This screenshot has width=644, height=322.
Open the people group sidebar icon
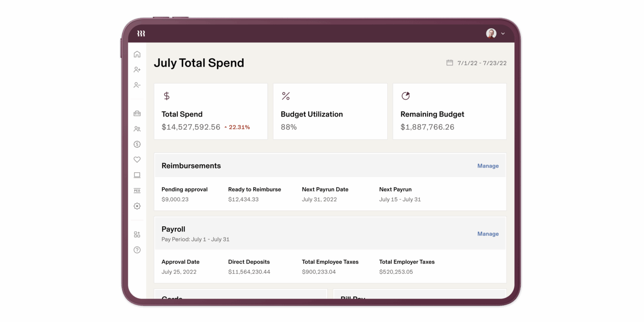(137, 129)
